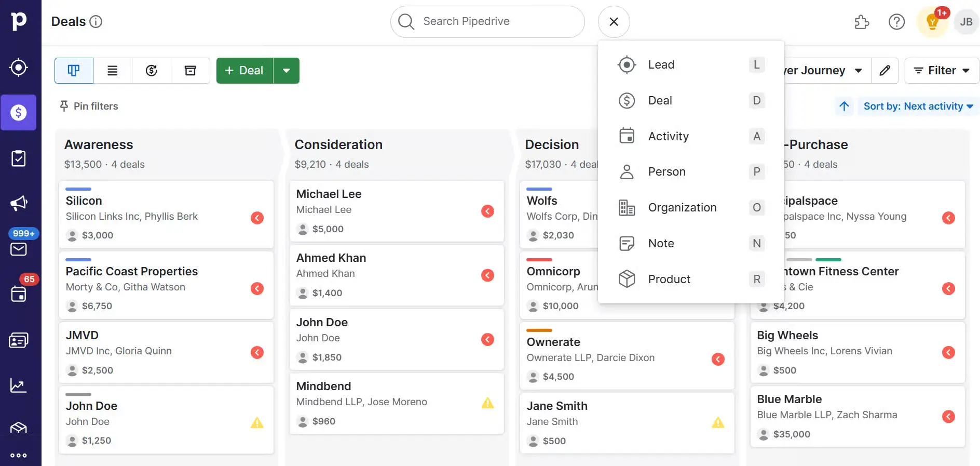
Task: Open the JB account avatar
Action: (x=966, y=22)
